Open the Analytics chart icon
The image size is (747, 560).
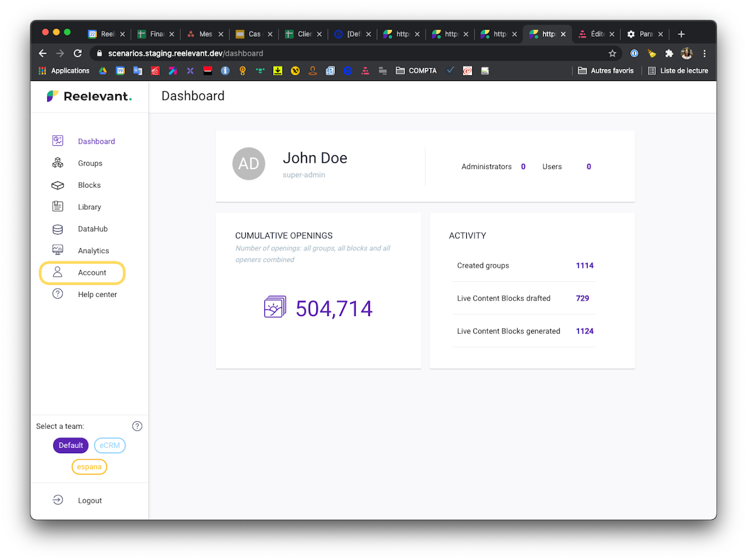click(58, 250)
